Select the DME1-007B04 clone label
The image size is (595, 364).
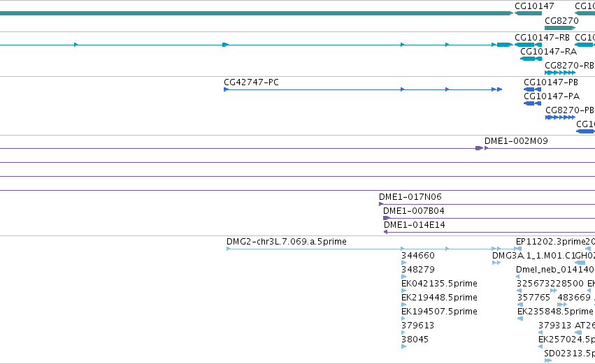click(x=414, y=211)
